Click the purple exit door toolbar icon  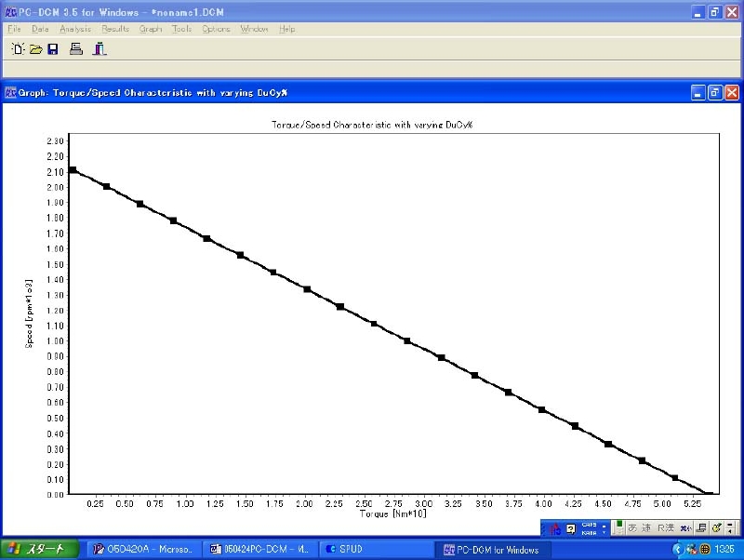click(x=100, y=48)
